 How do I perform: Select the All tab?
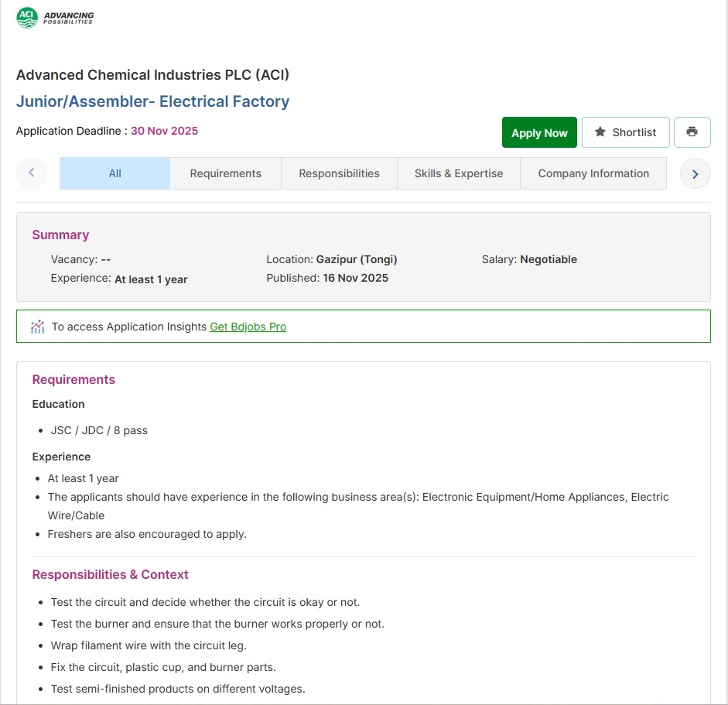(x=114, y=173)
